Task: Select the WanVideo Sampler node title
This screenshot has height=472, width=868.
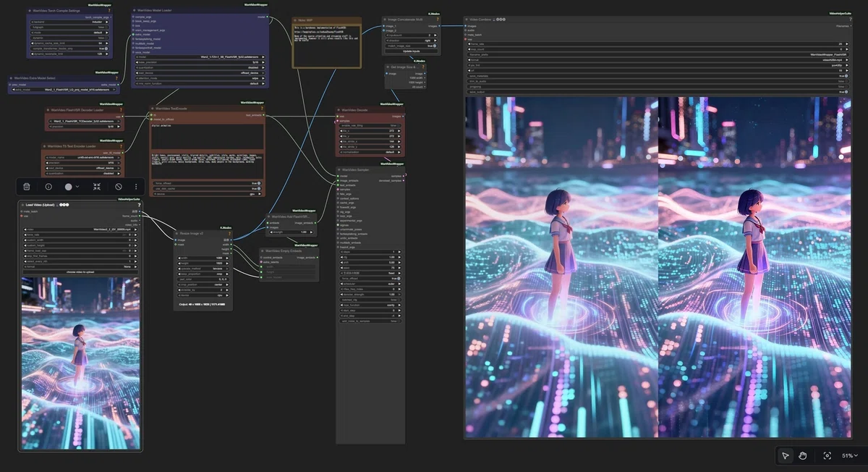Action: [355, 169]
